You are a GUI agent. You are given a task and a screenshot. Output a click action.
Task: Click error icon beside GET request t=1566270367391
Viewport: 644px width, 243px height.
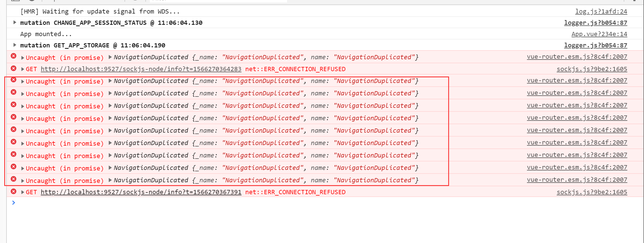point(14,191)
